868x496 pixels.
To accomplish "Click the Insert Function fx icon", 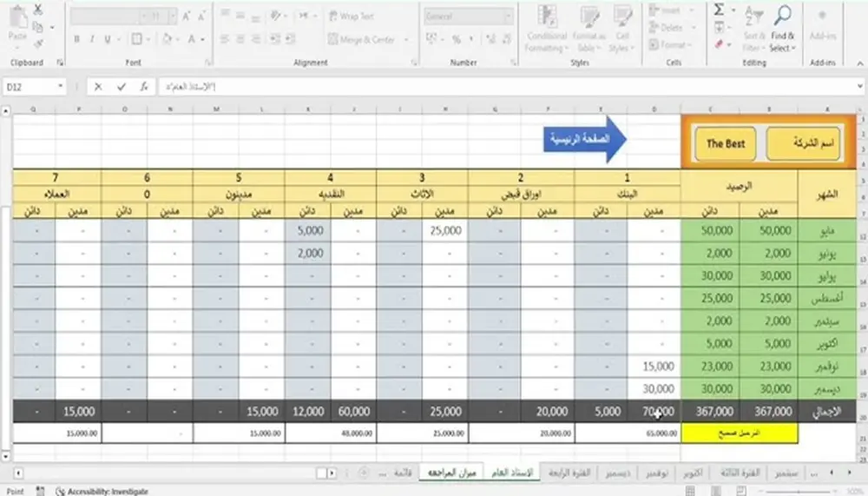I will (144, 87).
